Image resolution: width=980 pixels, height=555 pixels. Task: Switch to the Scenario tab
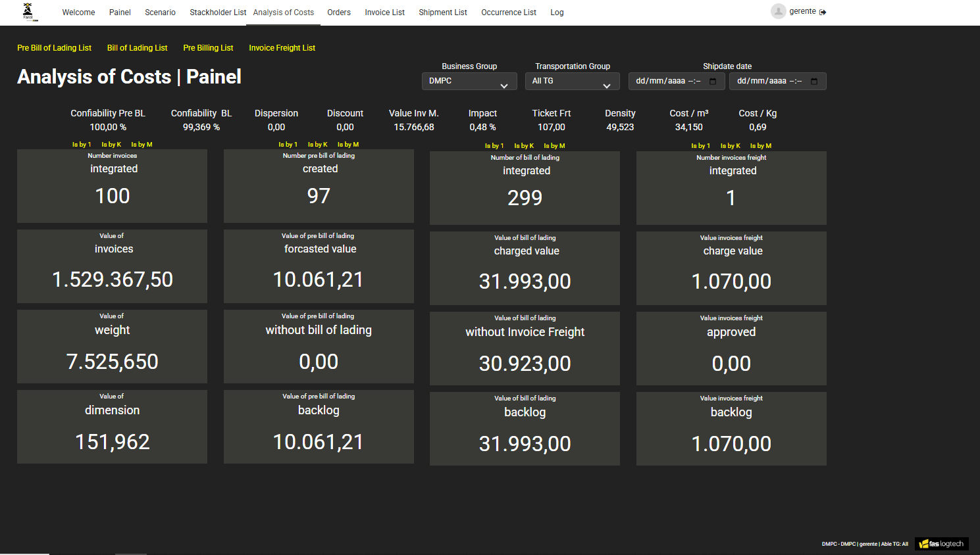[160, 12]
